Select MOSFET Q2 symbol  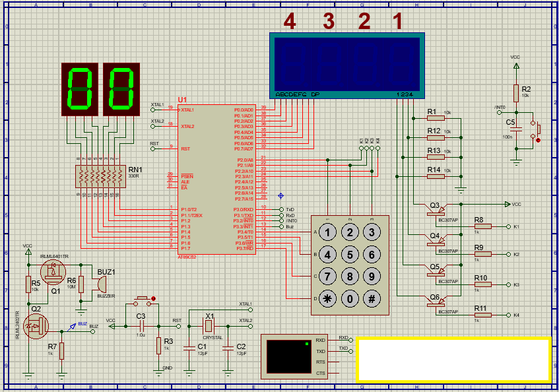click(36, 327)
